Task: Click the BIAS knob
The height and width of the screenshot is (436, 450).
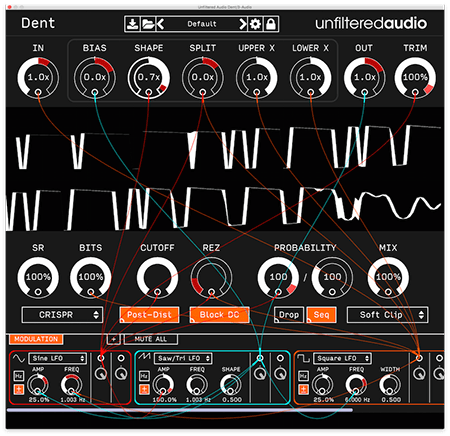Action: click(95, 77)
